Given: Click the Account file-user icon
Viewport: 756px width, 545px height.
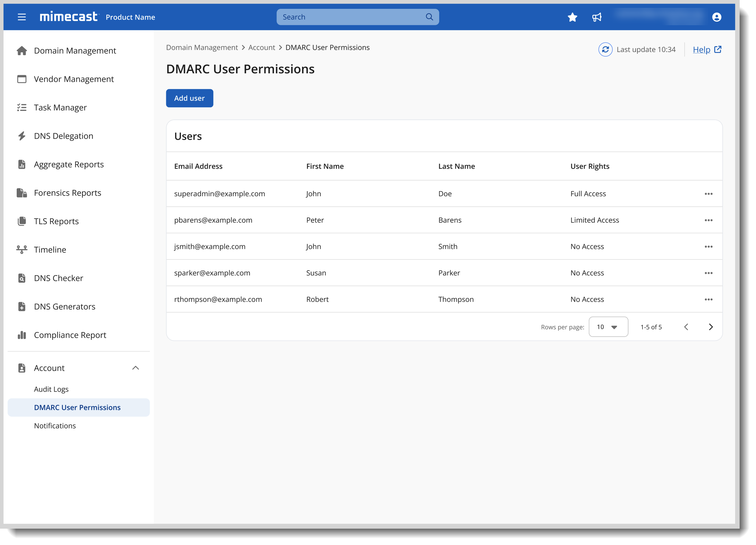Looking at the screenshot, I should [x=22, y=368].
